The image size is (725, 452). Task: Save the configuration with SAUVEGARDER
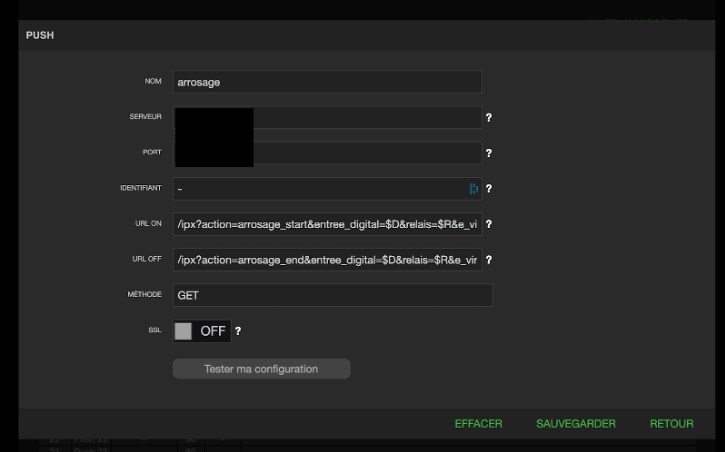coord(576,424)
